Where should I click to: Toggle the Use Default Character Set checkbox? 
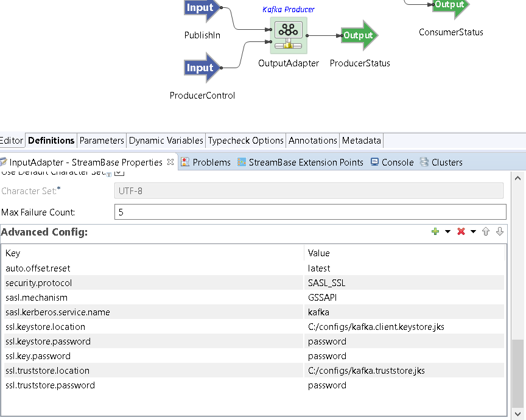[119, 173]
